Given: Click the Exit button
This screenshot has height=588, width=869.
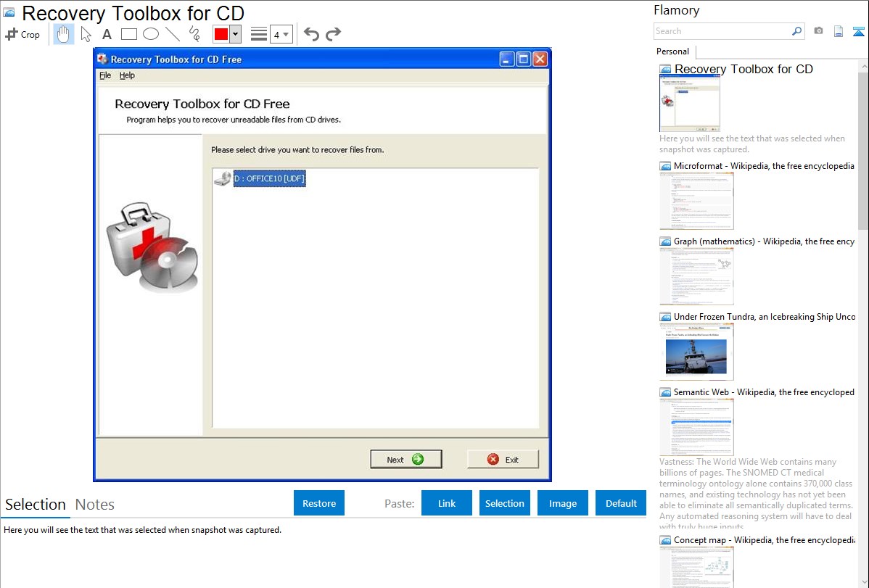Looking at the screenshot, I should pos(503,460).
